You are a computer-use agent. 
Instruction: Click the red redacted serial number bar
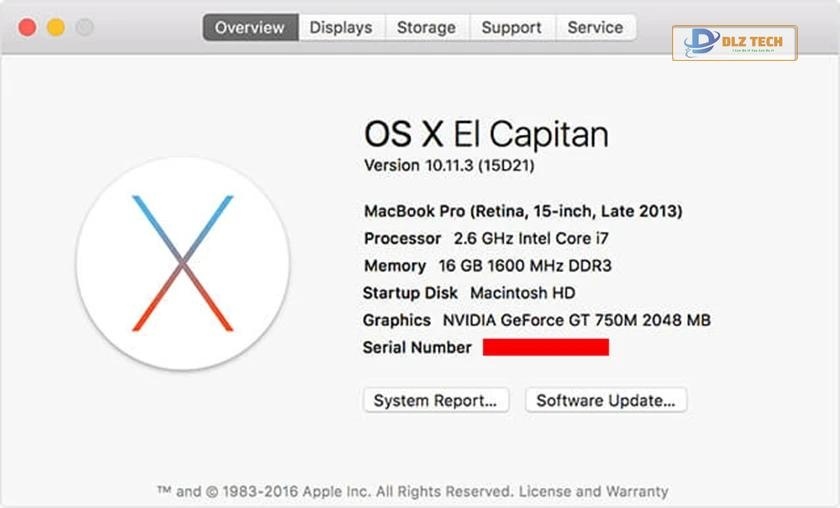[x=545, y=347]
